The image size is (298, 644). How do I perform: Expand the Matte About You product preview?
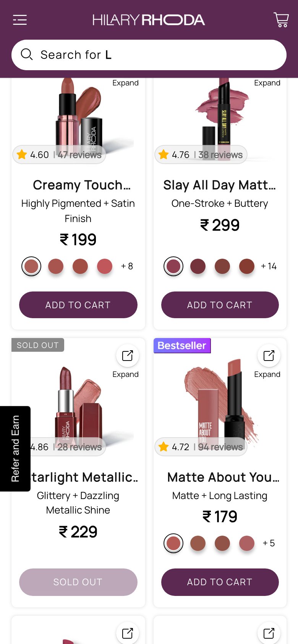tap(269, 356)
